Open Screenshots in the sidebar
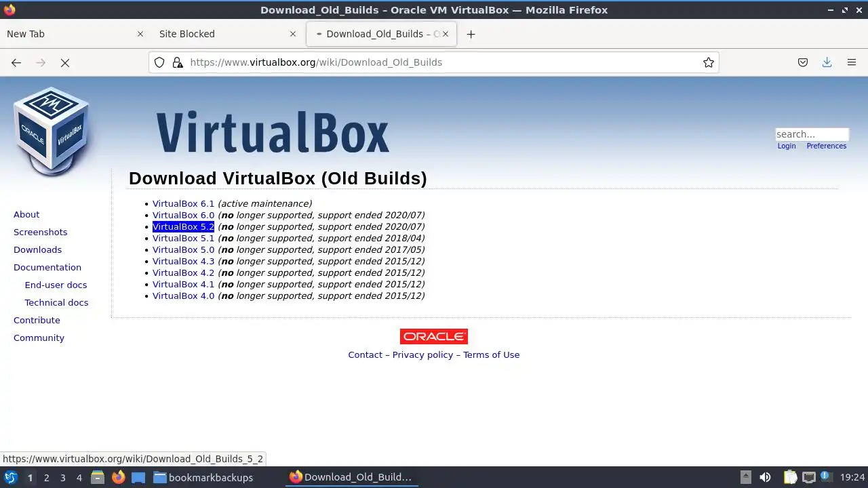The image size is (868, 488). pos(40,232)
